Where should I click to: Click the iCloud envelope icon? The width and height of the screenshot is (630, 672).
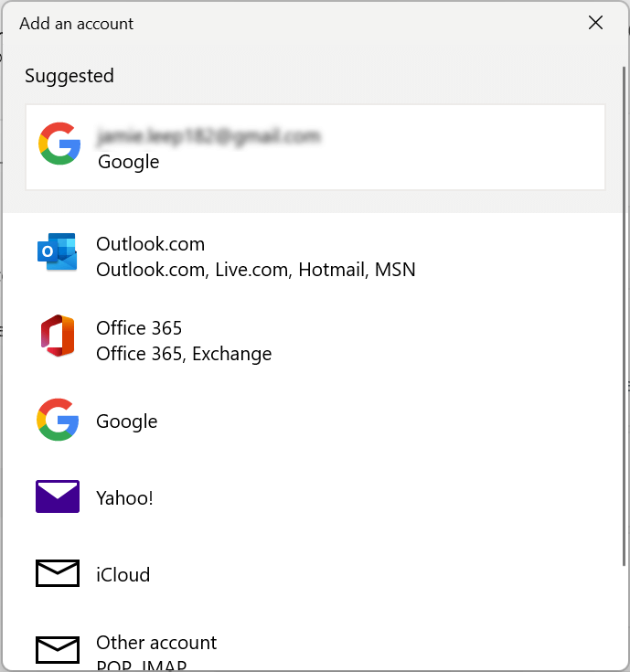58,573
